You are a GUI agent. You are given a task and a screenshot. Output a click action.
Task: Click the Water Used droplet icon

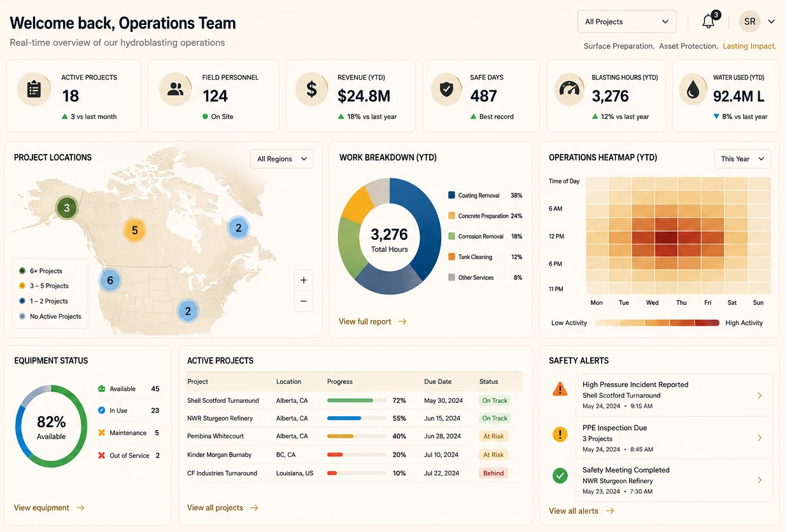(693, 89)
